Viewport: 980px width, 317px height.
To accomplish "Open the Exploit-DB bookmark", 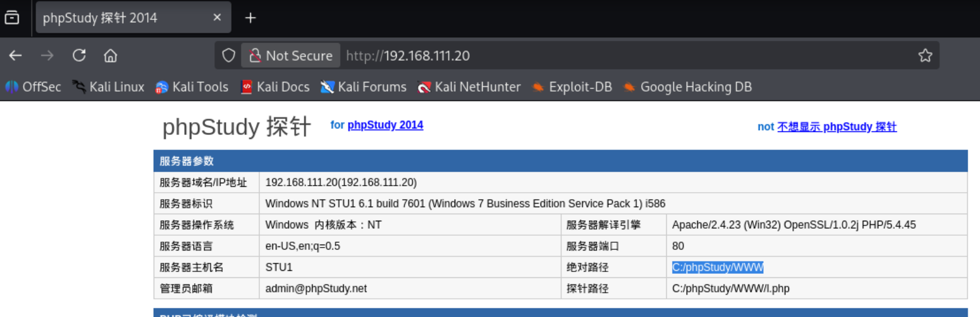I will (x=572, y=87).
